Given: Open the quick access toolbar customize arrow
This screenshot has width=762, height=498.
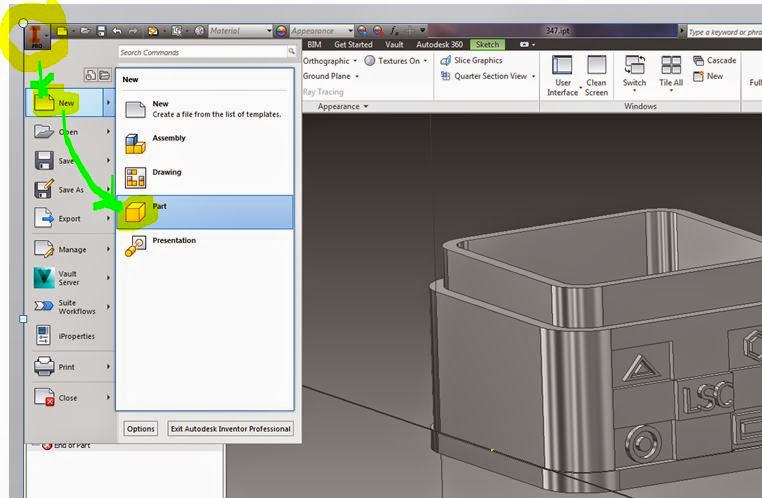Looking at the screenshot, I should point(422,31).
